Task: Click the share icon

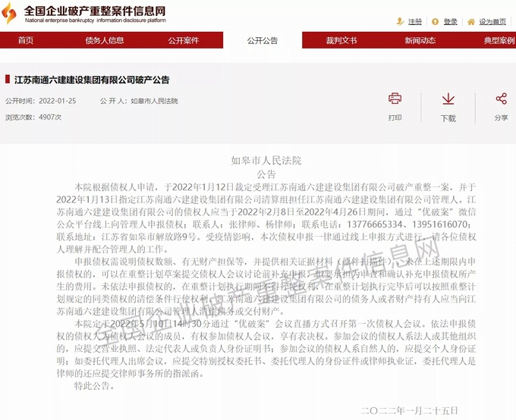Action: click(501, 99)
